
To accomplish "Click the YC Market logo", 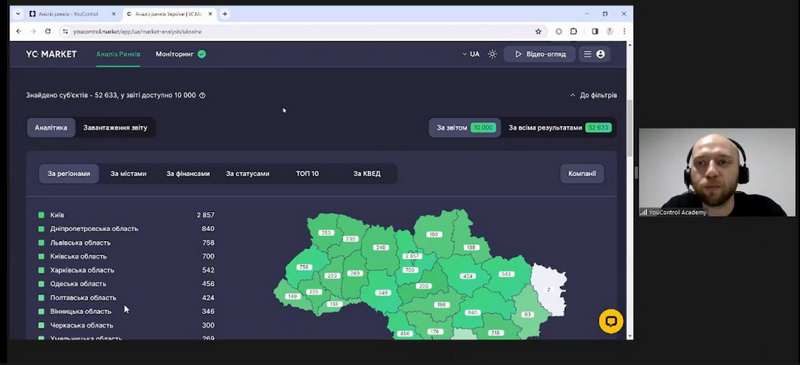I will [x=51, y=54].
